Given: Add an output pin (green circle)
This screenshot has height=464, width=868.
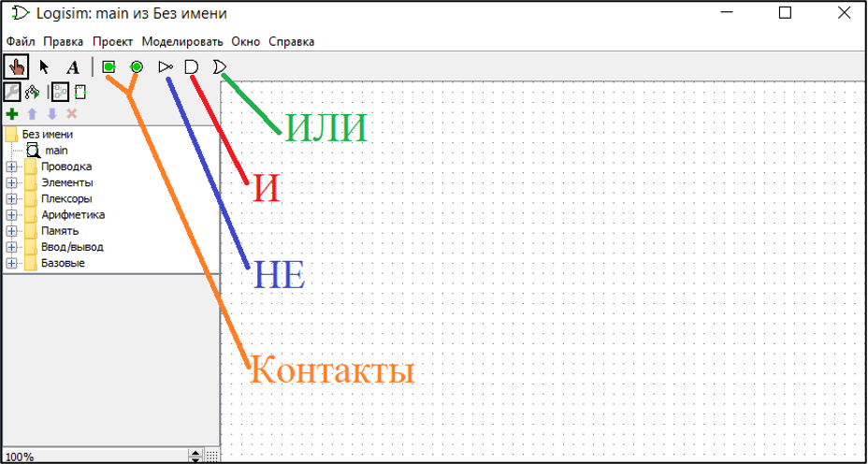Looking at the screenshot, I should point(137,67).
